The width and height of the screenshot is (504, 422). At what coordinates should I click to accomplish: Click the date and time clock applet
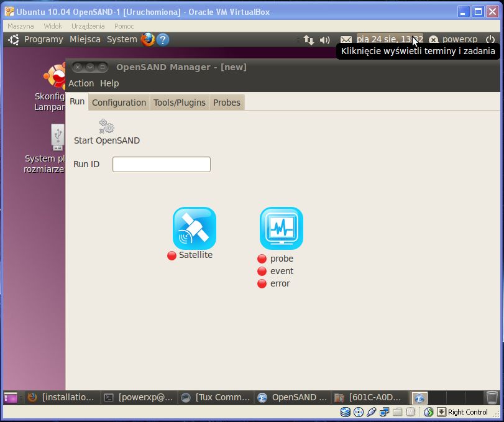coord(390,39)
